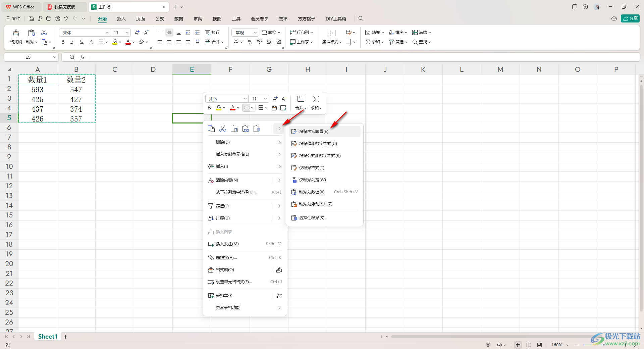Click the 查找 find button in ribbon
Image resolution: width=644 pixels, height=349 pixels.
tap(421, 42)
